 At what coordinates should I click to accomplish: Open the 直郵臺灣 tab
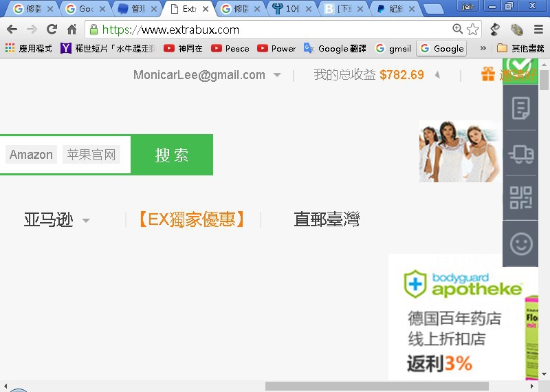click(x=327, y=219)
